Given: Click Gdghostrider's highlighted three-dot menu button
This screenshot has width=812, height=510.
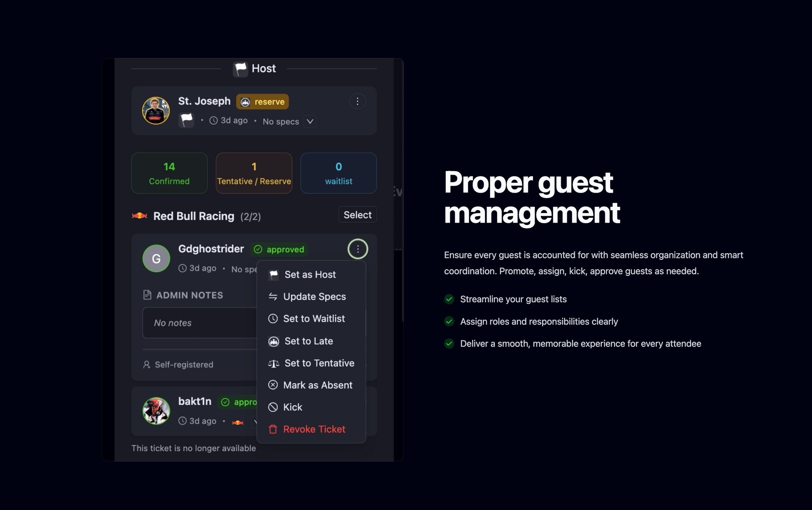Looking at the screenshot, I should pyautogui.click(x=358, y=249).
